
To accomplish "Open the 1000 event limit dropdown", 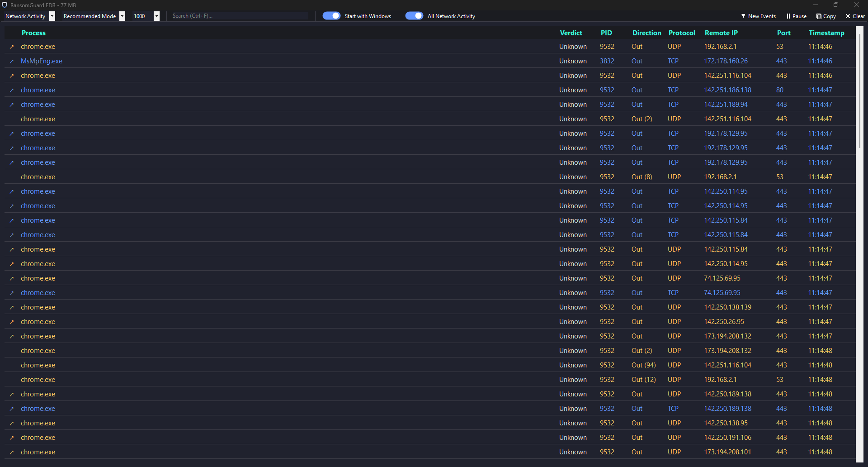I will [146, 16].
